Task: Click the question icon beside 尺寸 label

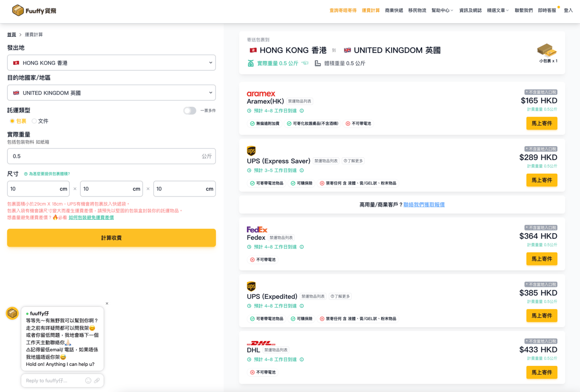Action: [26, 174]
